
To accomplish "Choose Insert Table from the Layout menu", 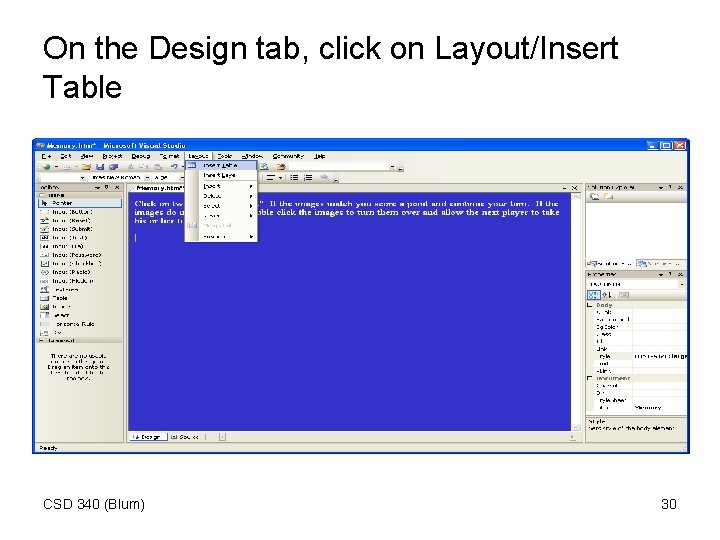I will coord(221,165).
